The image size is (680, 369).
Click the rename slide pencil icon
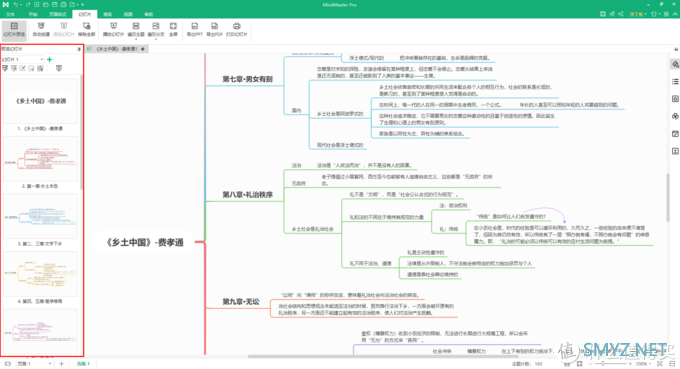coord(23,68)
